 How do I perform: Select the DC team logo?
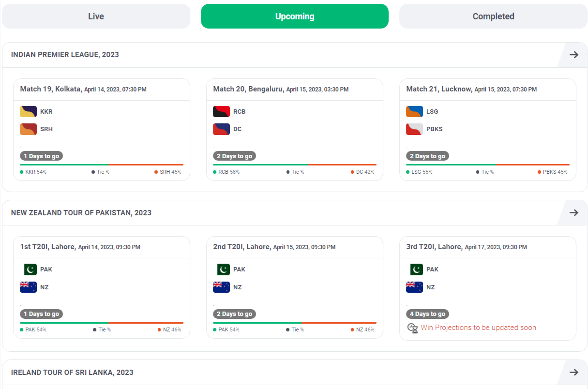[x=221, y=129]
